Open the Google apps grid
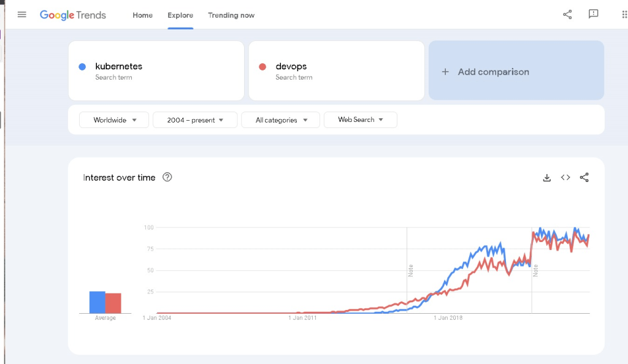Image resolution: width=628 pixels, height=364 pixels. 624,15
